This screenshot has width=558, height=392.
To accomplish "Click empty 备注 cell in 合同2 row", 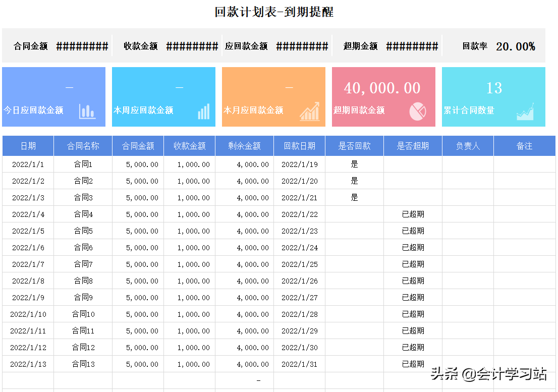I will point(525,181).
